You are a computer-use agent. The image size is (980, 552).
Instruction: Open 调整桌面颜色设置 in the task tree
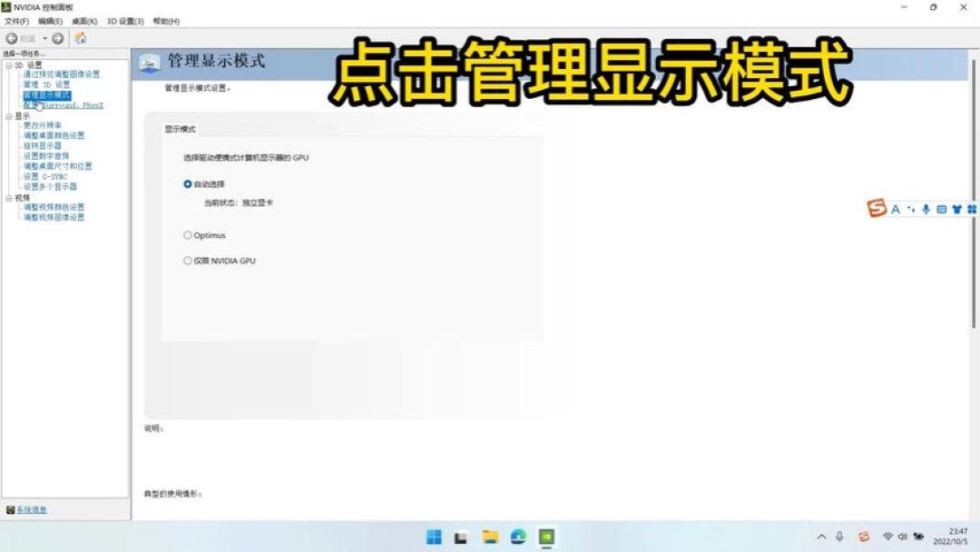[54, 135]
